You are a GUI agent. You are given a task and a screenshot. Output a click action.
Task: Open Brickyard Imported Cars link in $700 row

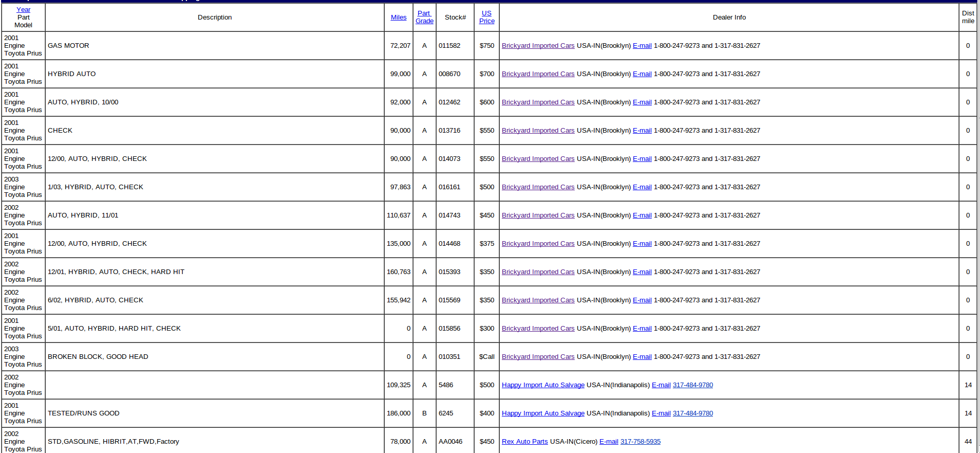coord(538,74)
